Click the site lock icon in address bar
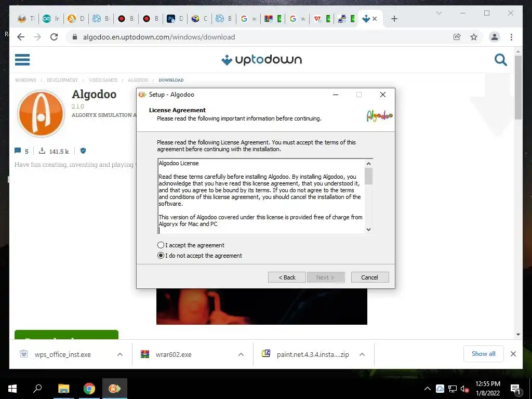This screenshot has height=399, width=532. [75, 37]
